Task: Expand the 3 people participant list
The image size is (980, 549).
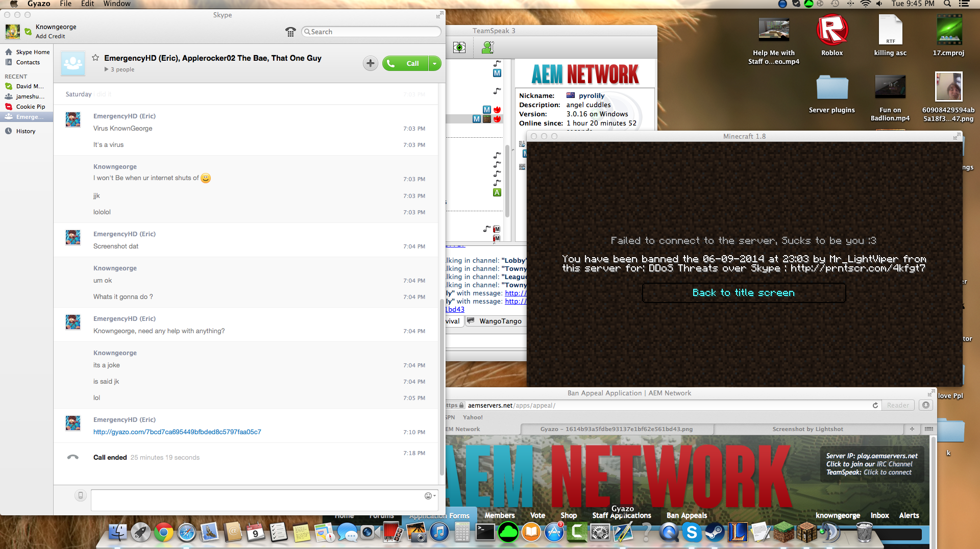Action: 119,69
